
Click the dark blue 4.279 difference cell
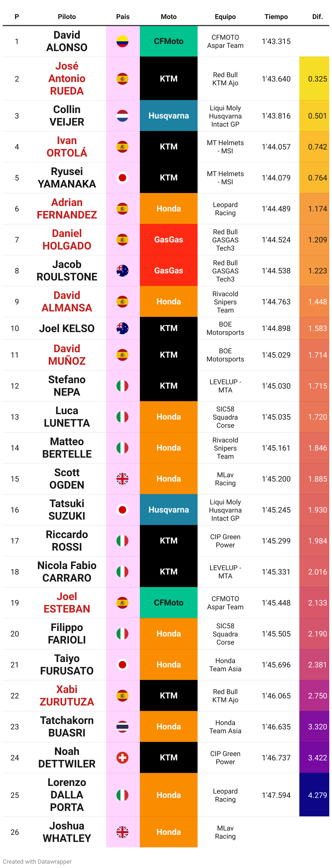tap(314, 795)
